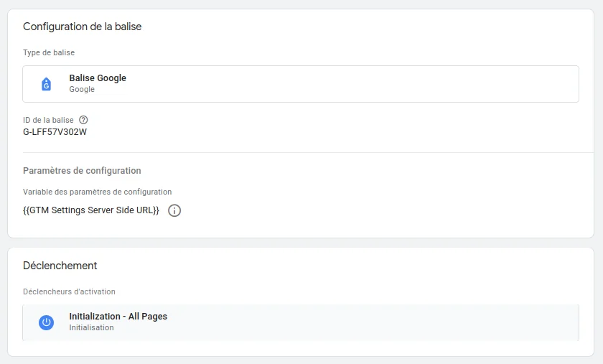The height and width of the screenshot is (364, 603).
Task: Select the Balise Google tag type title
Action: [x=98, y=78]
